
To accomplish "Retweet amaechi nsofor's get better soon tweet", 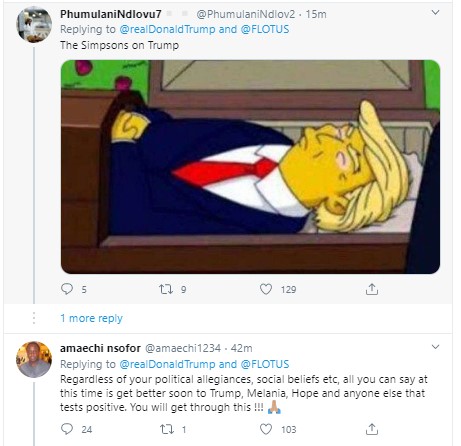I will pos(167,429).
